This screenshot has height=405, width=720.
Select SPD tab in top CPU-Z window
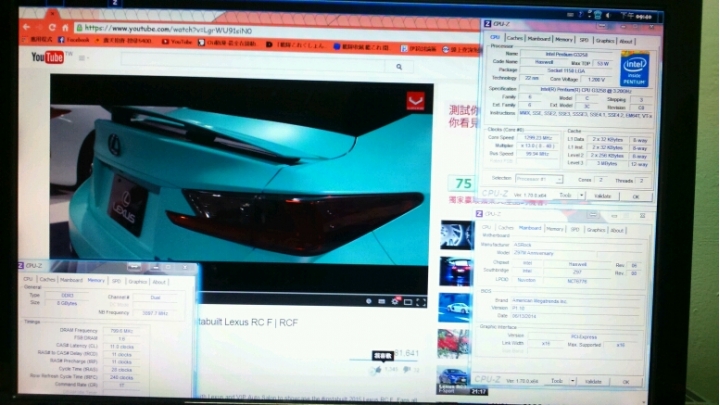click(x=584, y=40)
